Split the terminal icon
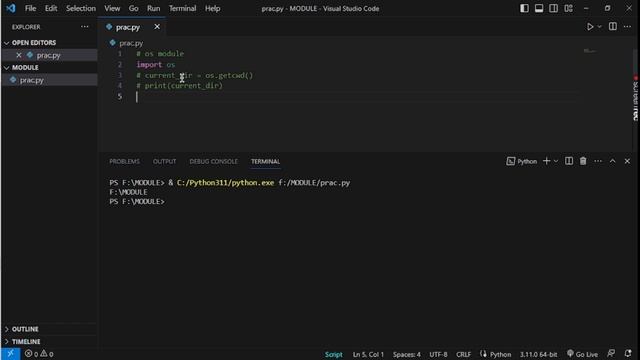This screenshot has width=640, height=360. click(569, 161)
